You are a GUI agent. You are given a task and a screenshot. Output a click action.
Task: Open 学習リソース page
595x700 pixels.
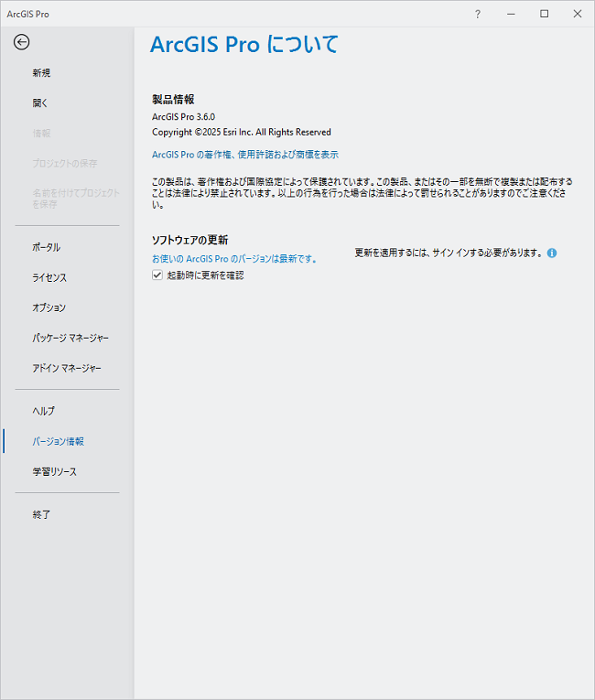pos(55,472)
